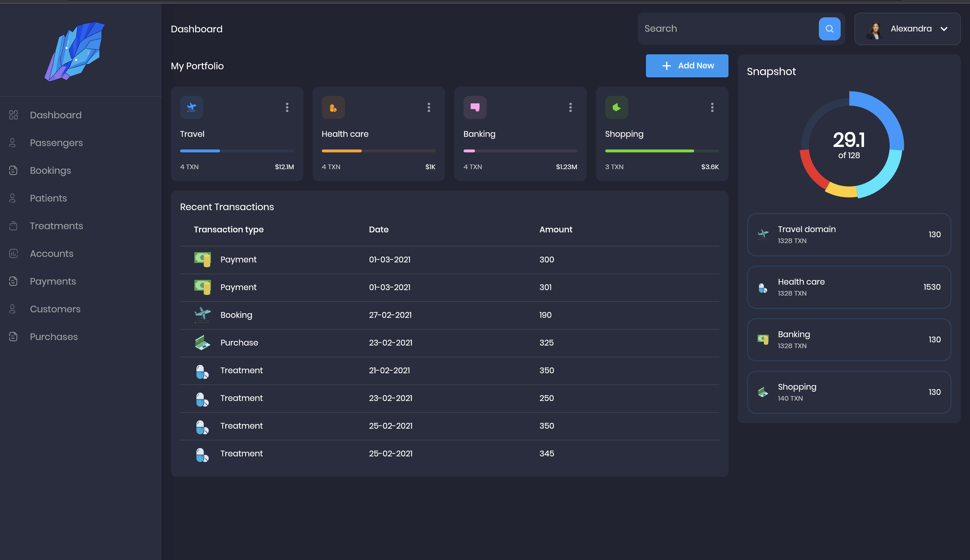This screenshot has height=560, width=970.
Task: Click the Health care pills icon
Action: (x=333, y=107)
